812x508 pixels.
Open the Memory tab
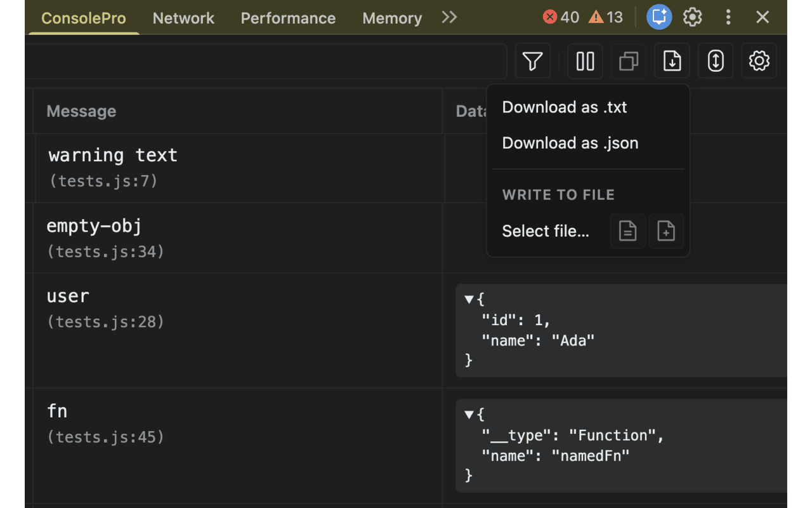[392, 18]
